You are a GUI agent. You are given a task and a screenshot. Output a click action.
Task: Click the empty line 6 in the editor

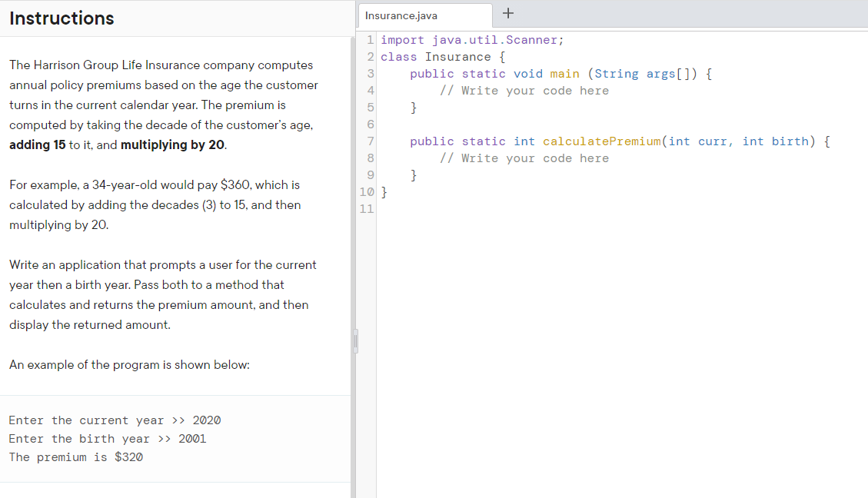pyautogui.click(x=423, y=124)
